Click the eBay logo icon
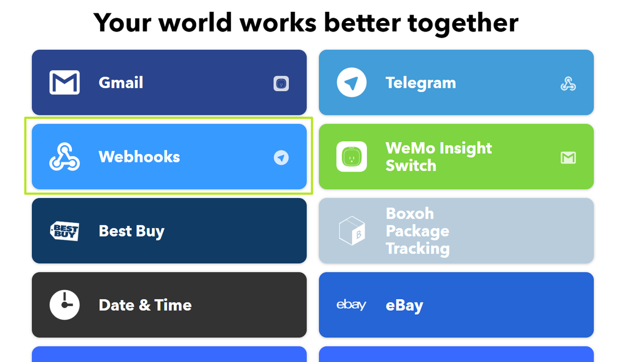This screenshot has height=362, width=644. pyautogui.click(x=351, y=305)
